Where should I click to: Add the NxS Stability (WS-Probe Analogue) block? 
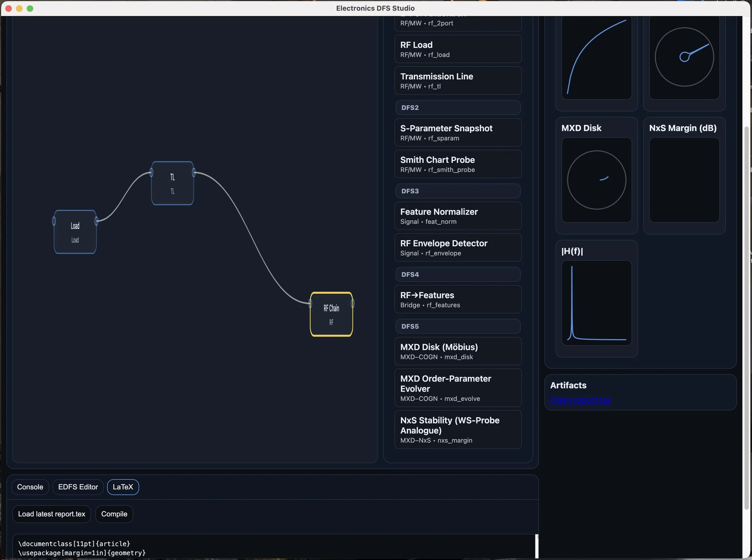(x=458, y=429)
